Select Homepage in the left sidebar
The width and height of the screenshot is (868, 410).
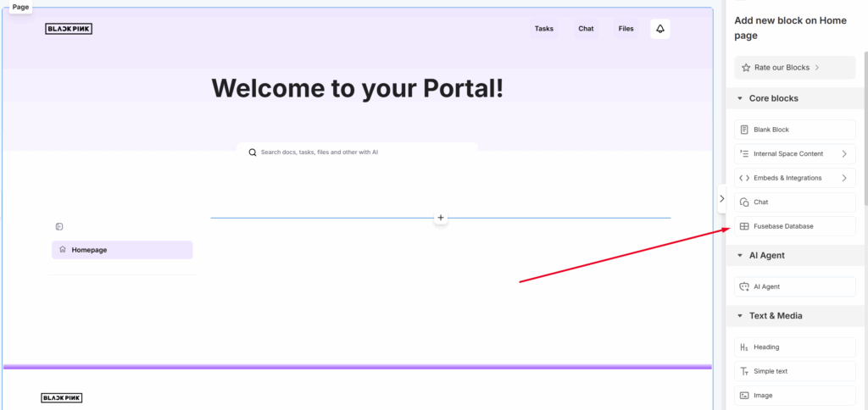(x=122, y=250)
